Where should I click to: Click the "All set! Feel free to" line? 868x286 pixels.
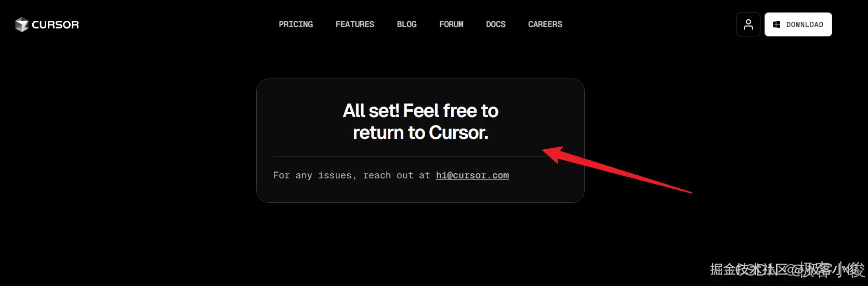[x=420, y=111]
